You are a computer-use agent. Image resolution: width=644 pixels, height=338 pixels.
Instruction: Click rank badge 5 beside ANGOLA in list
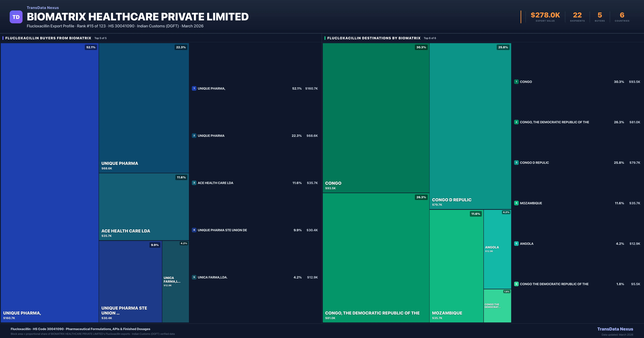pyautogui.click(x=516, y=243)
